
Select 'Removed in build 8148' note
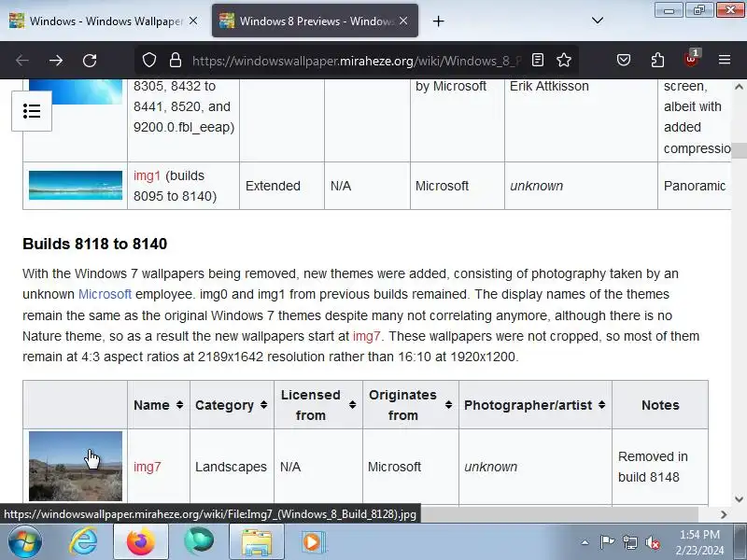(653, 467)
